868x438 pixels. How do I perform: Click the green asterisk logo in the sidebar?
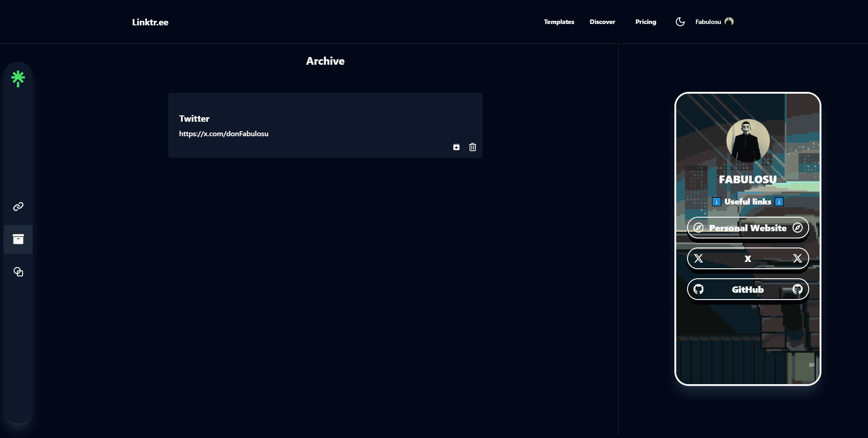pyautogui.click(x=18, y=78)
